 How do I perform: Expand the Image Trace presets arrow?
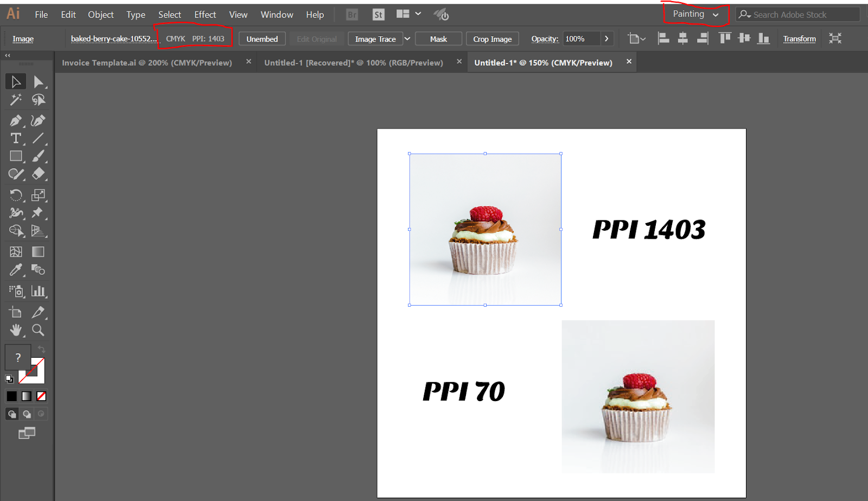click(x=407, y=39)
